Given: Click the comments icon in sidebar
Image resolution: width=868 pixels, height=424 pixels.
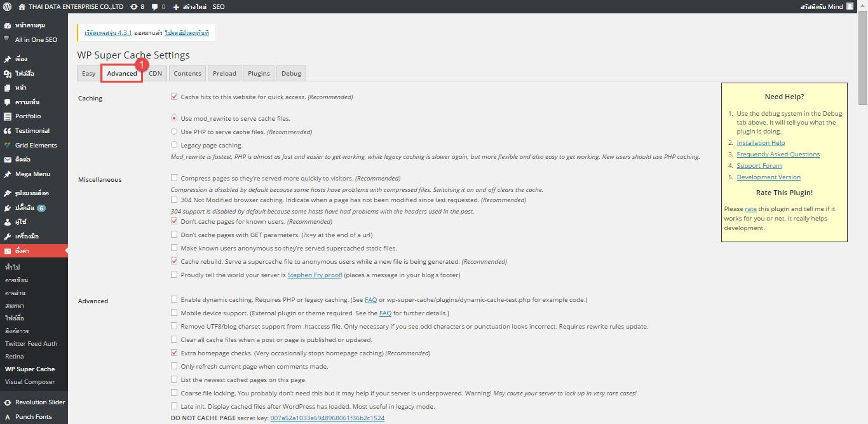Looking at the screenshot, I should (8, 102).
